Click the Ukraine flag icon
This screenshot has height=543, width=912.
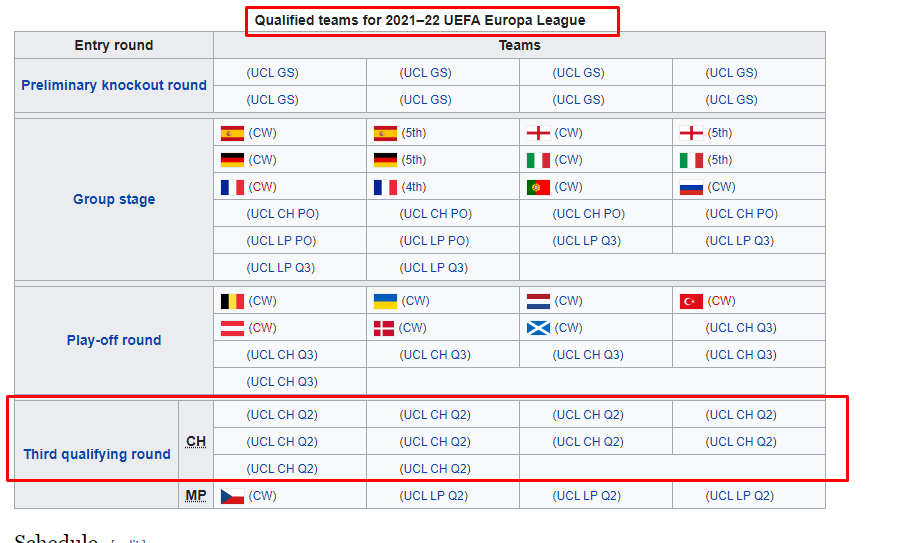(x=385, y=301)
